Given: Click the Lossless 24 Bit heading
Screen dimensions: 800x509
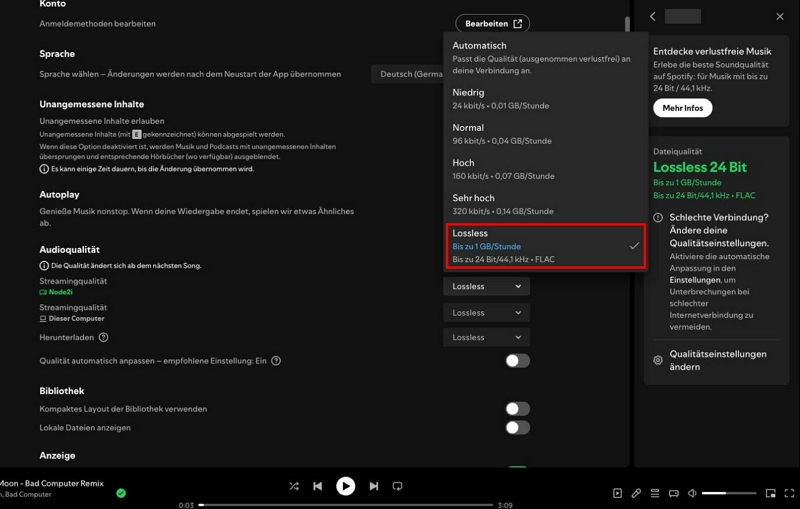Looking at the screenshot, I should click(699, 167).
